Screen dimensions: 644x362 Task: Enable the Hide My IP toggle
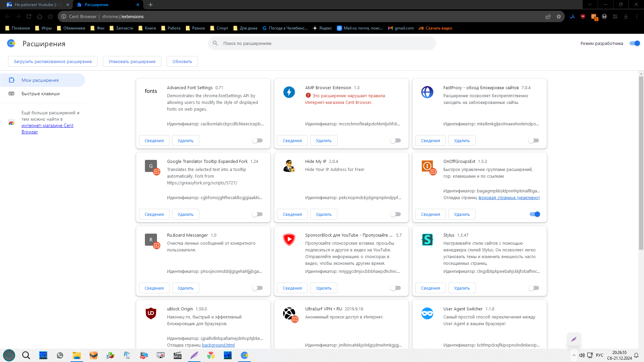tap(396, 214)
